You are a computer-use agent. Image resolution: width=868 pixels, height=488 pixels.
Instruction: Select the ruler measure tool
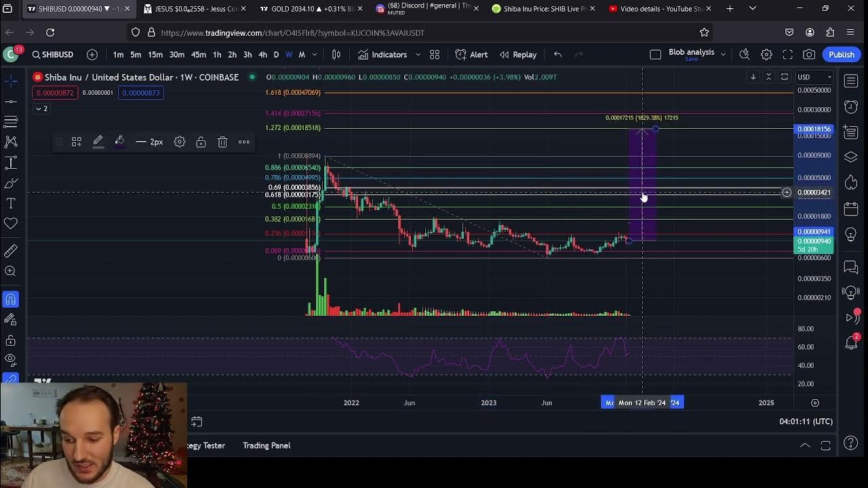[x=11, y=251]
